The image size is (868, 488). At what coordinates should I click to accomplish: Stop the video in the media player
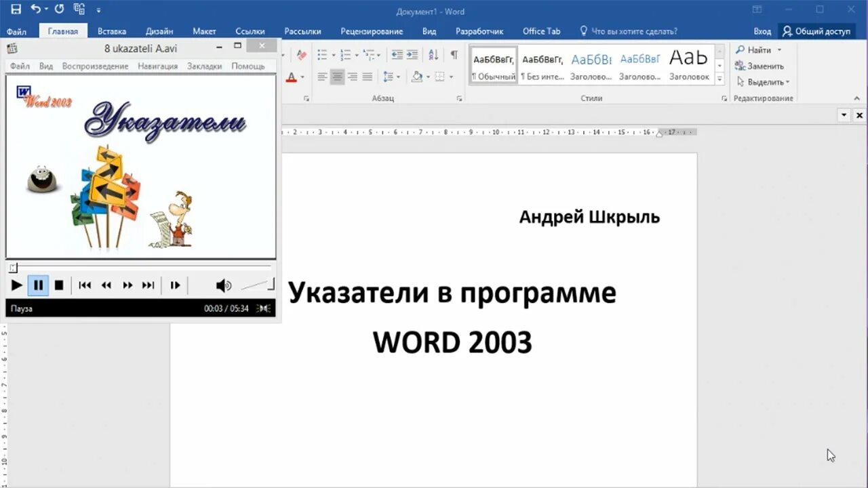[59, 285]
